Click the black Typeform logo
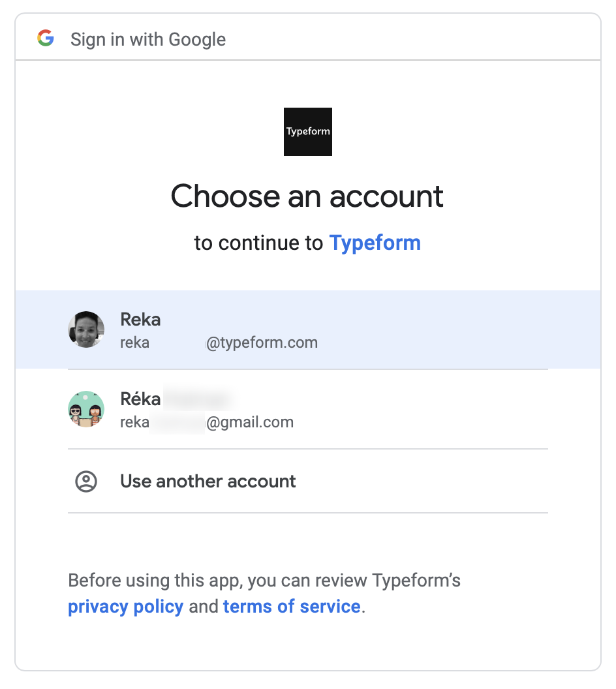 pos(308,132)
